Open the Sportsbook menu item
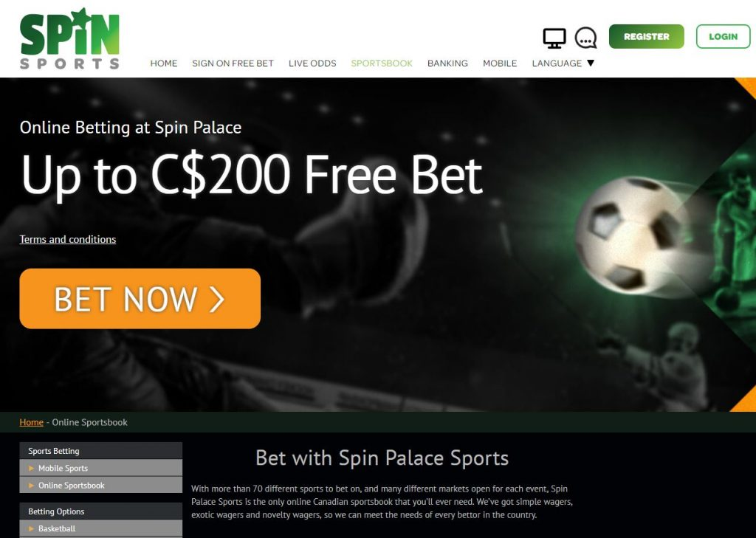756x538 pixels. pos(382,63)
